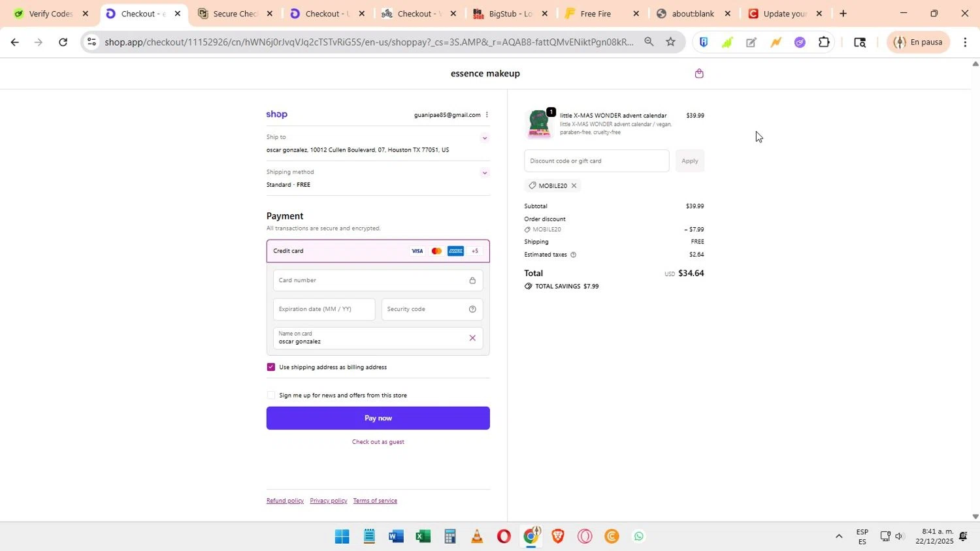Check Sign me up for news and offers
This screenshot has width=980, height=551.
(271, 395)
